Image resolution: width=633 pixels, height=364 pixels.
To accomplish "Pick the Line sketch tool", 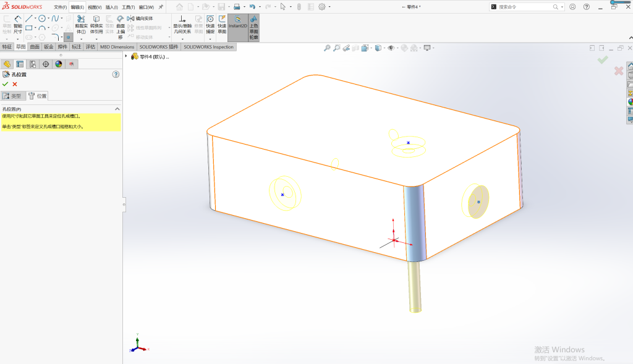I will [28, 19].
